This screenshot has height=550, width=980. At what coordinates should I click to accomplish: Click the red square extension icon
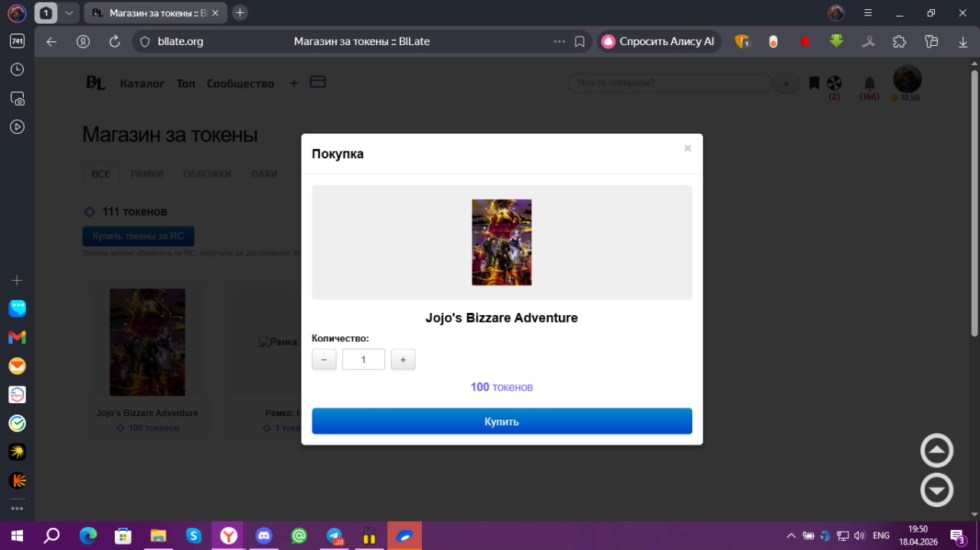tap(805, 41)
